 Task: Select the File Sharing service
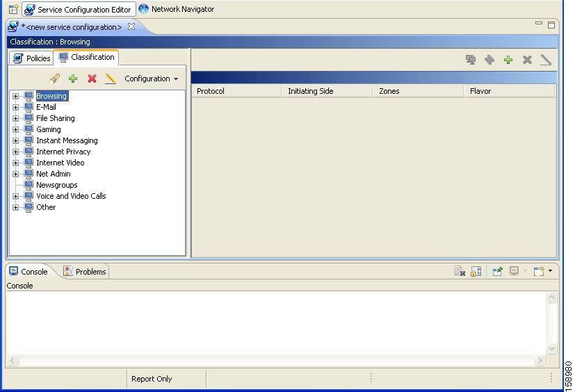[56, 118]
